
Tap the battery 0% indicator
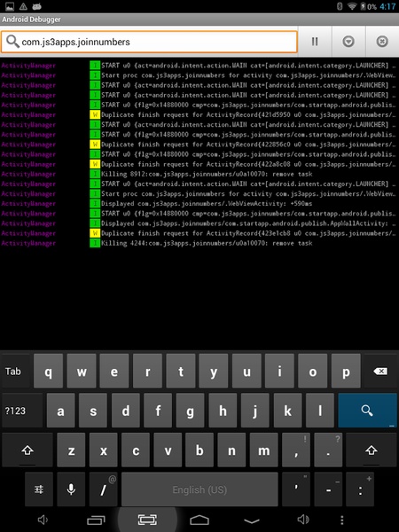(x=368, y=6)
